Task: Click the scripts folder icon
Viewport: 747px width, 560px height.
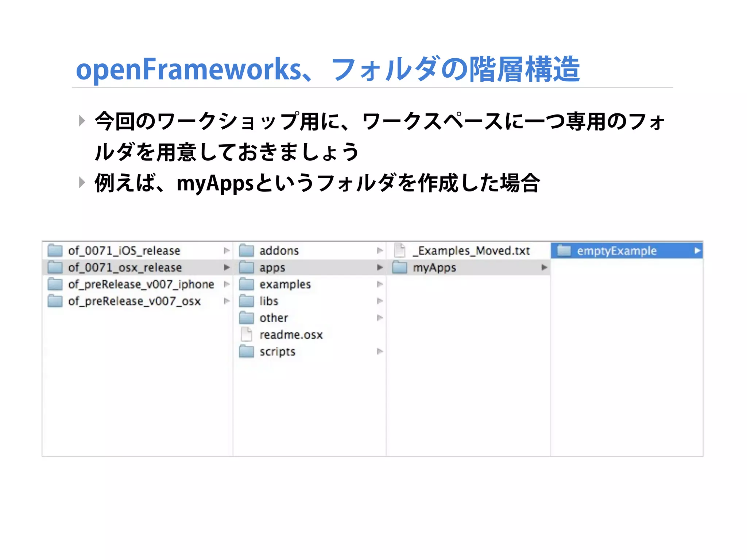Action: (x=247, y=351)
